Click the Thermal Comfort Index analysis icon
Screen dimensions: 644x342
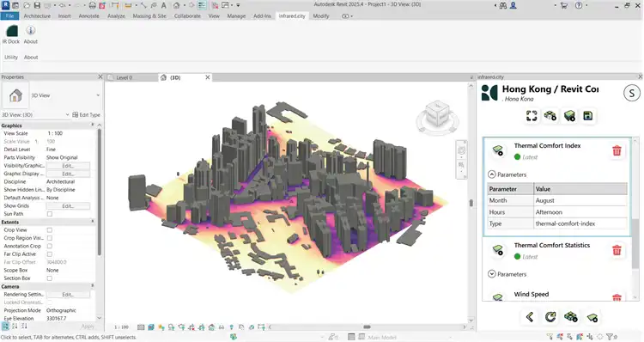498,150
